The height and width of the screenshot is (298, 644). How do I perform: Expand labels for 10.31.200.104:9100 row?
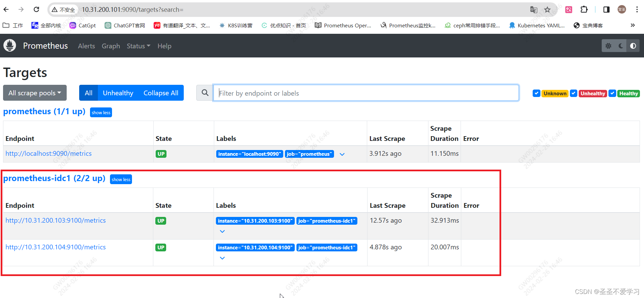click(x=222, y=258)
